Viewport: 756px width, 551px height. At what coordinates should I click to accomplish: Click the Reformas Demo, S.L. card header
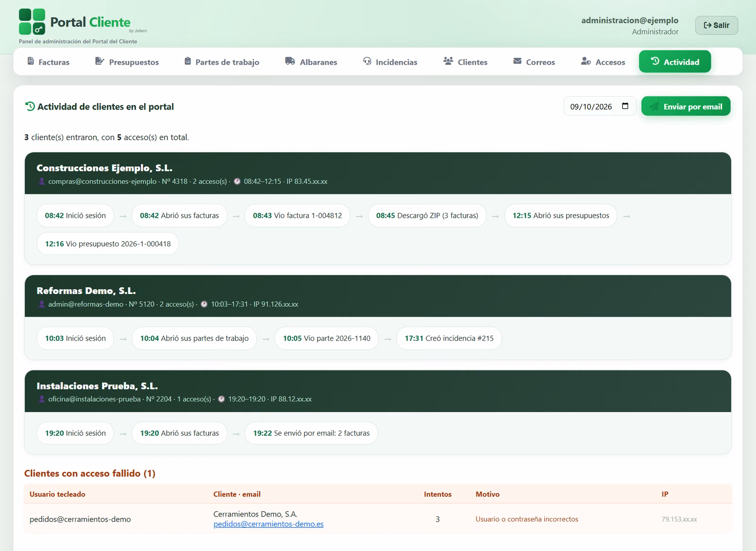click(378, 296)
